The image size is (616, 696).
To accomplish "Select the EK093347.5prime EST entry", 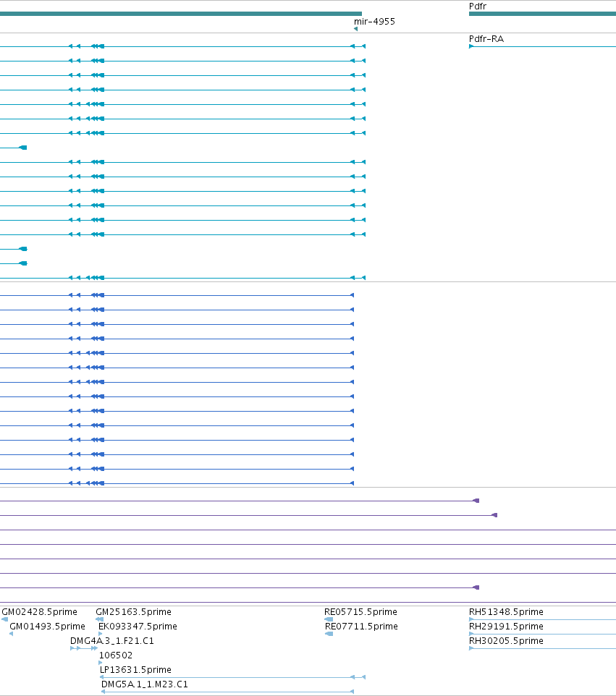I will (101, 634).
